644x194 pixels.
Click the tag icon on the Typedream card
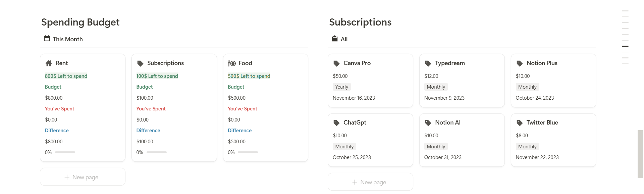point(428,63)
